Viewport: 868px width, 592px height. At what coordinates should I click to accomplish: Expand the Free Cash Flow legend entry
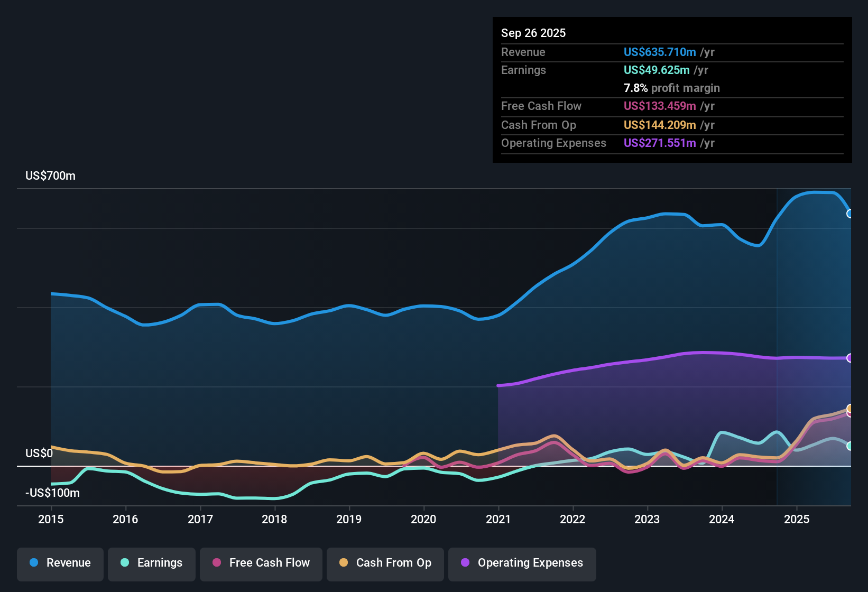click(x=261, y=563)
